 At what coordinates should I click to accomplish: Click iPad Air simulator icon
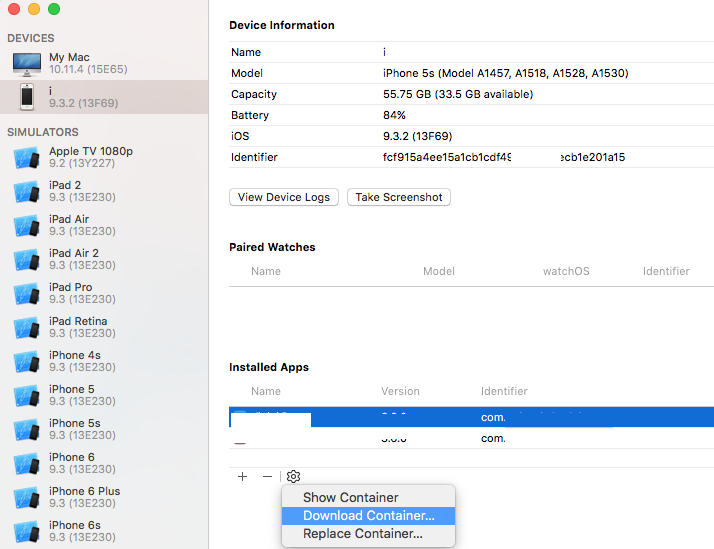26,226
